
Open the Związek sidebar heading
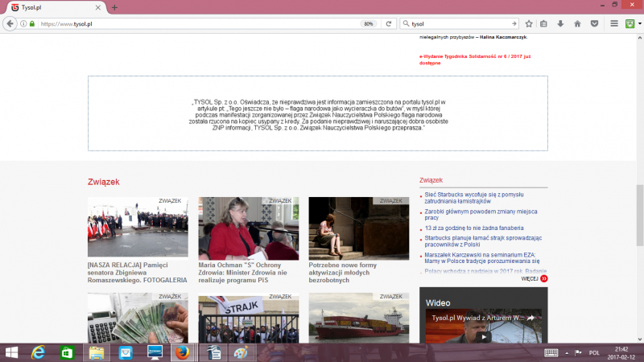pyautogui.click(x=431, y=180)
